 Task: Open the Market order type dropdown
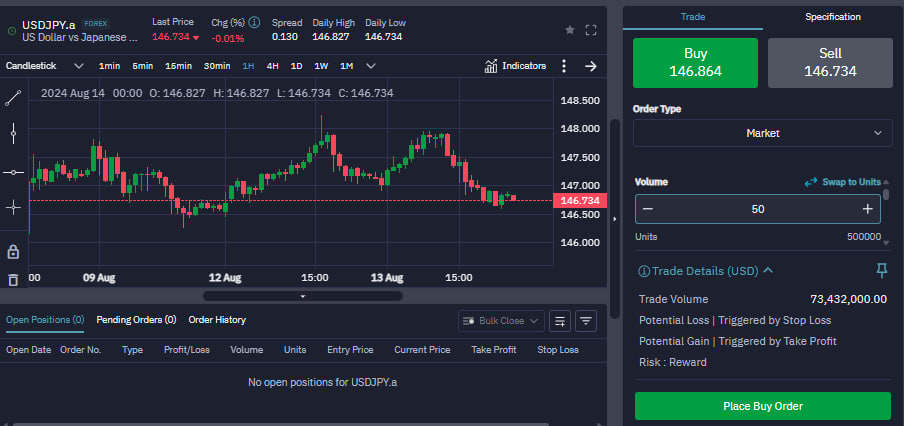point(763,133)
